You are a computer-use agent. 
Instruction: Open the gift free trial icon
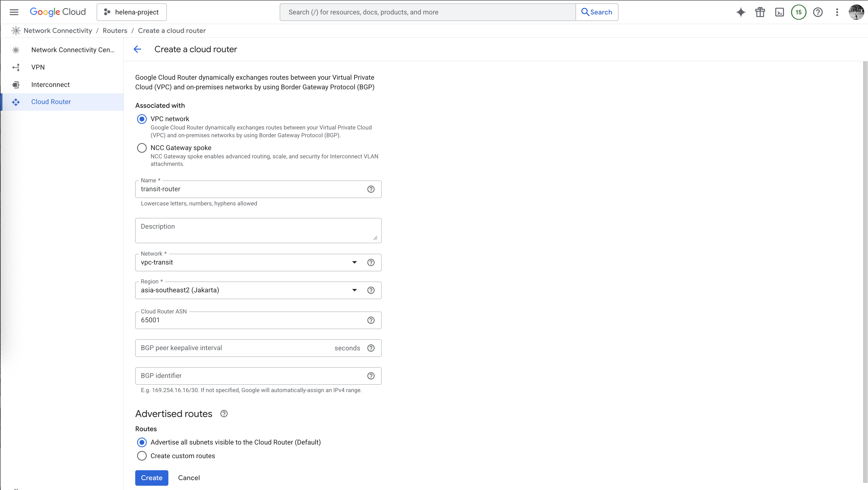[760, 12]
